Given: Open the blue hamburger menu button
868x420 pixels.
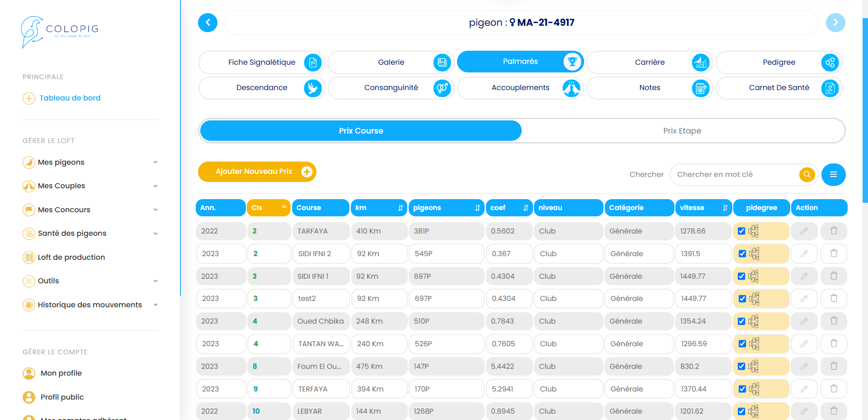Looking at the screenshot, I should click(833, 174).
